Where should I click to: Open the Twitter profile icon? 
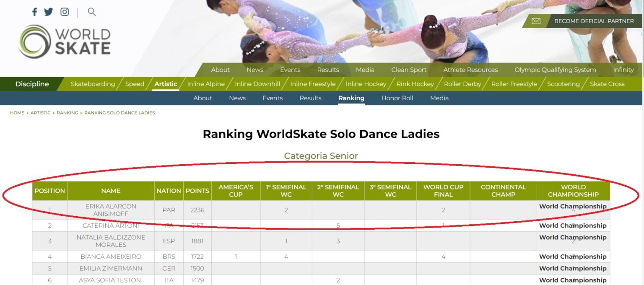click(x=49, y=11)
